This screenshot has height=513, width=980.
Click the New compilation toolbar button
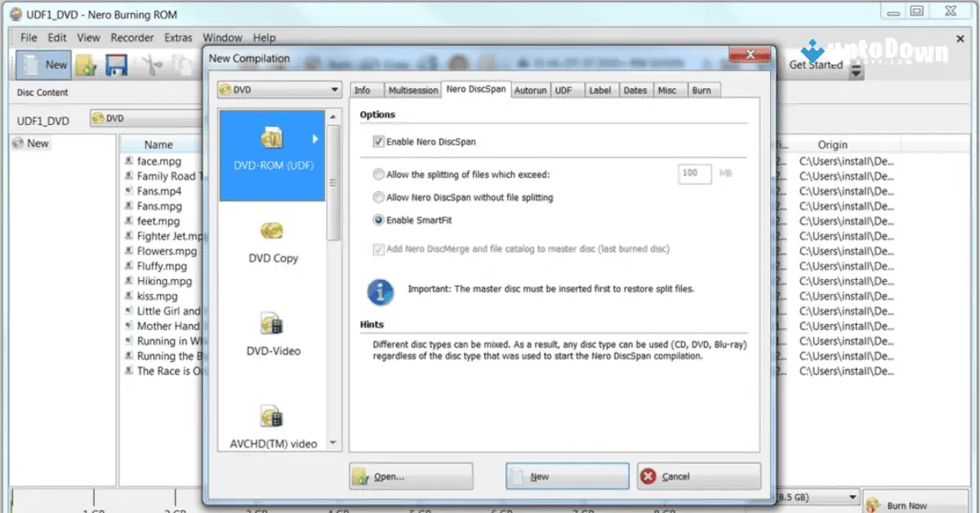(42, 65)
